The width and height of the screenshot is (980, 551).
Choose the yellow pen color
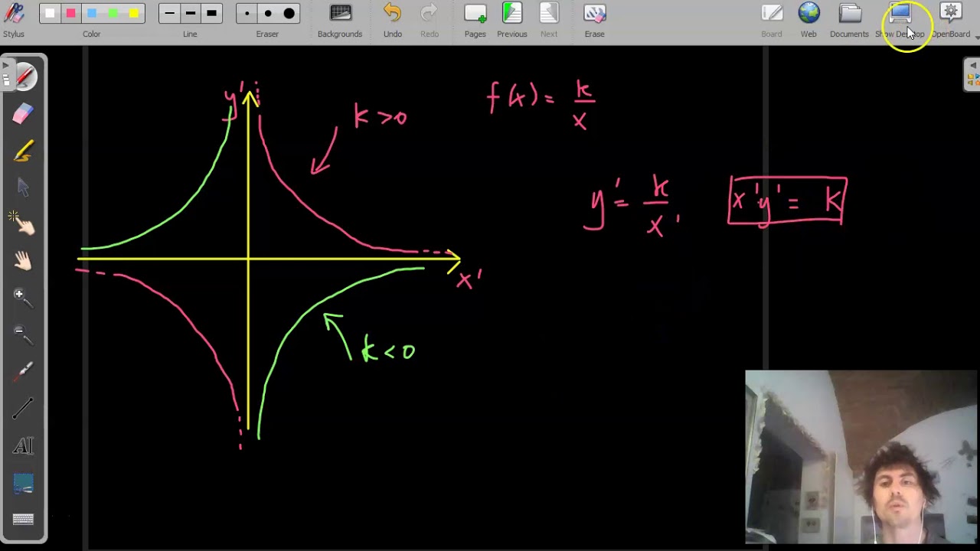tap(134, 13)
